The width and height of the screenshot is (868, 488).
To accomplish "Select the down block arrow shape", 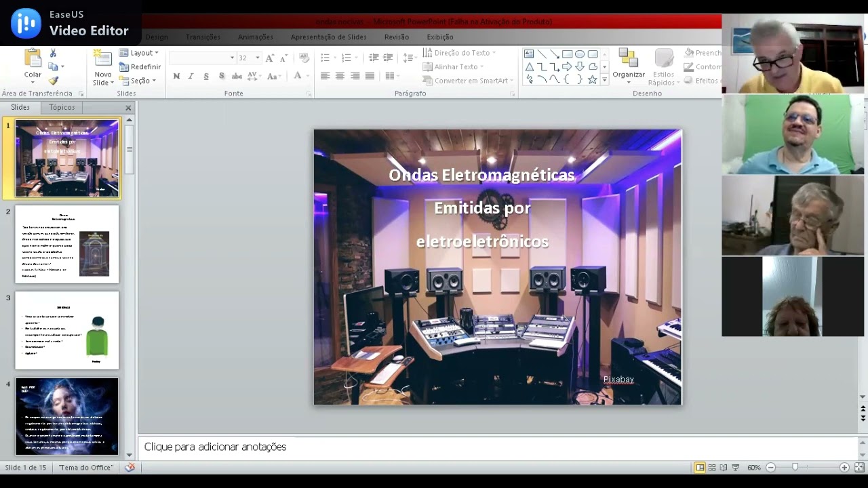I will [580, 67].
